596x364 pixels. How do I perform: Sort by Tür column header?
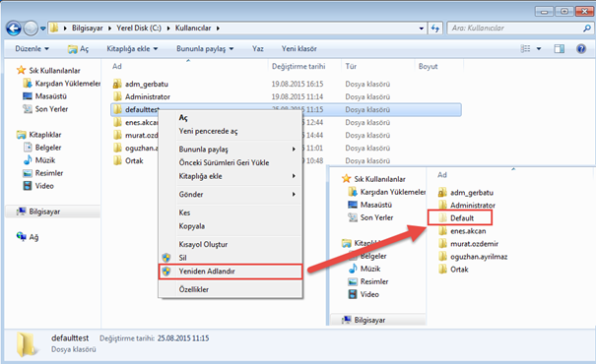tap(351, 67)
